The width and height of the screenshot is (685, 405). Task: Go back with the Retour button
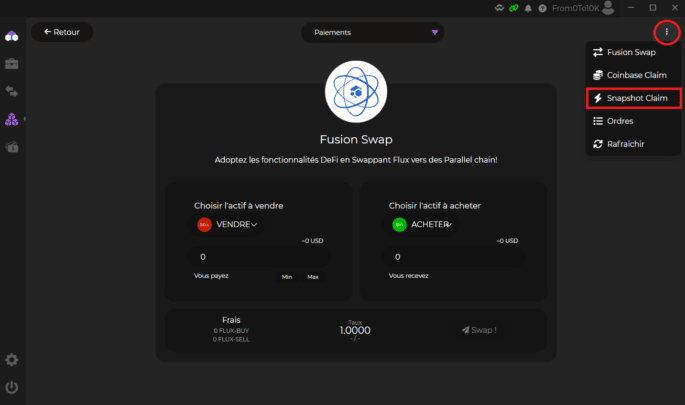pyautogui.click(x=62, y=32)
